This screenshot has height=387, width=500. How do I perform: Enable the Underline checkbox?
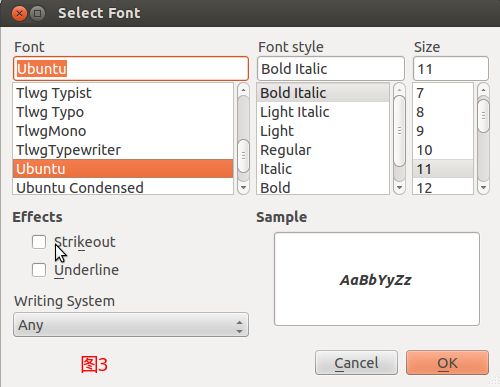pyautogui.click(x=39, y=270)
